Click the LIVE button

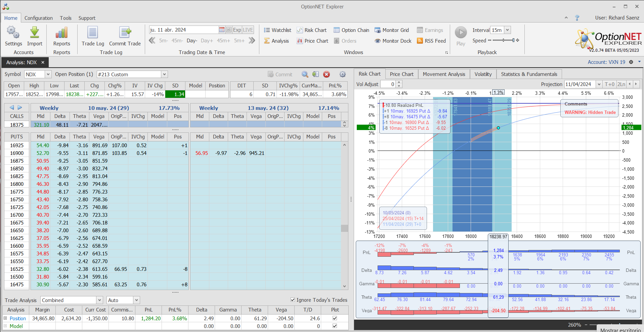(248, 30)
